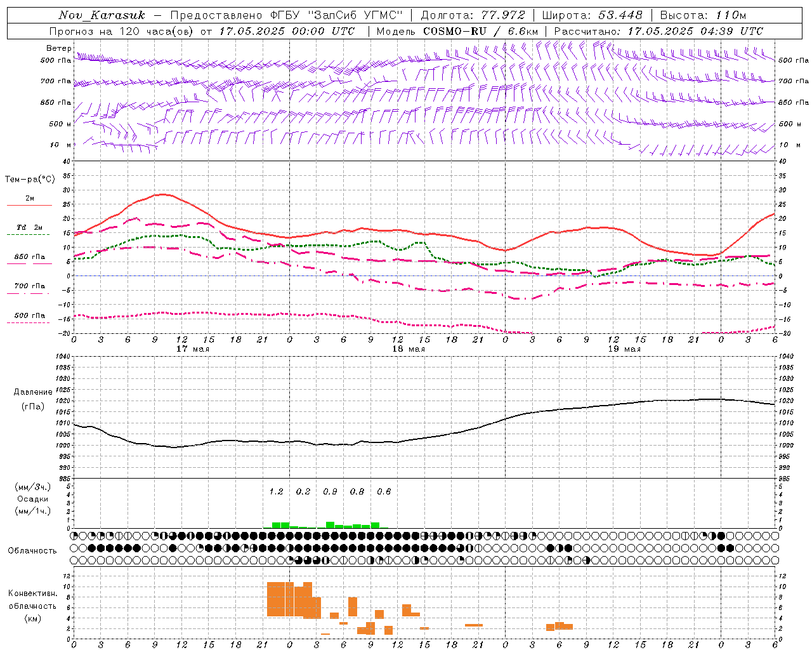Click the Облачность cloudiness label

click(32, 551)
